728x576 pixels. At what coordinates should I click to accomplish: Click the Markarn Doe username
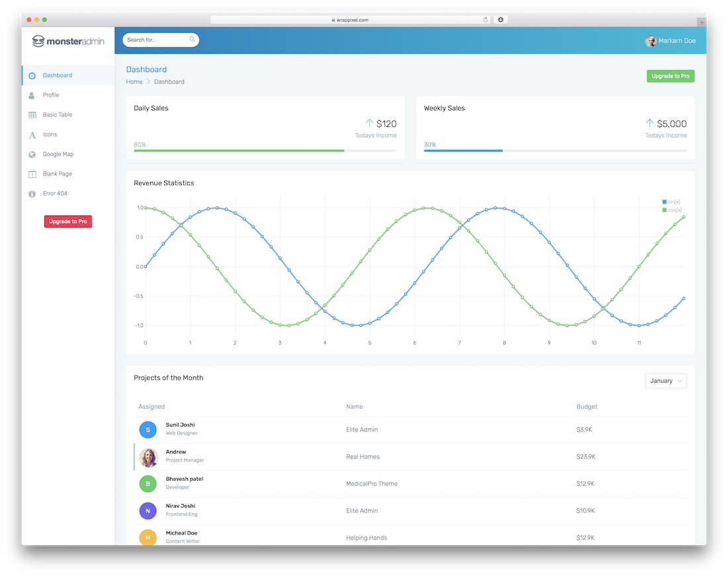coord(677,41)
